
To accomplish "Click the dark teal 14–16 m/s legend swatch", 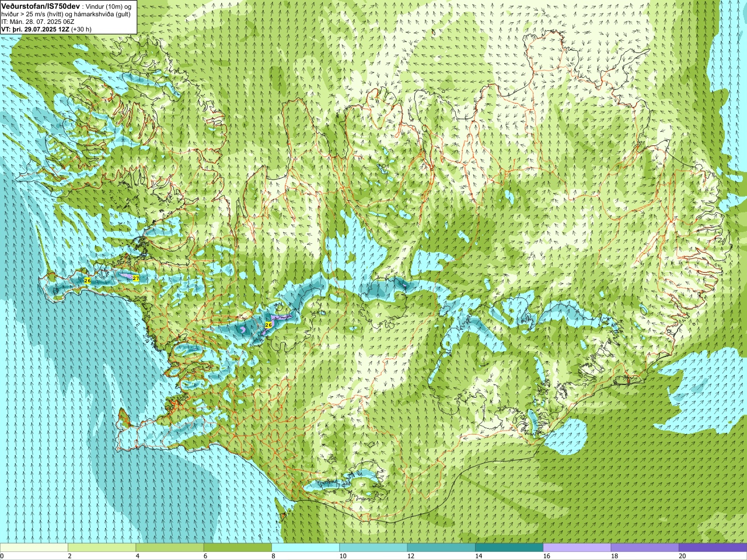I will [509, 548].
